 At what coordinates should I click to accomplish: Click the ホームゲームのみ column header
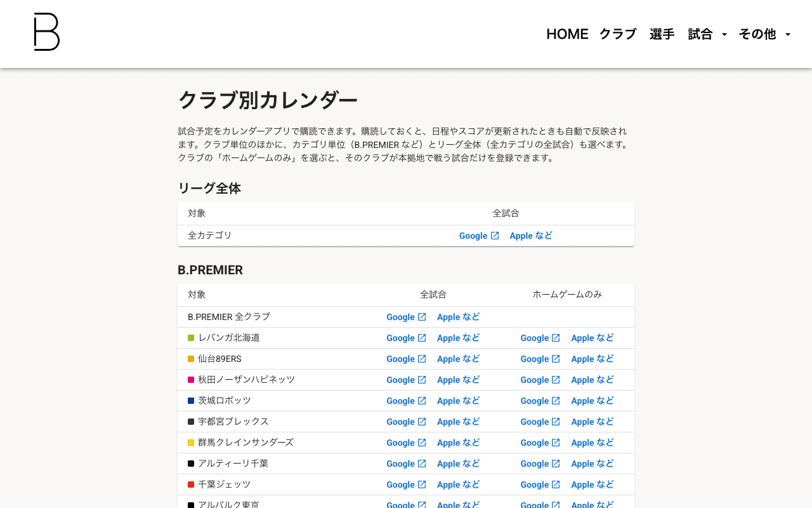click(567, 295)
